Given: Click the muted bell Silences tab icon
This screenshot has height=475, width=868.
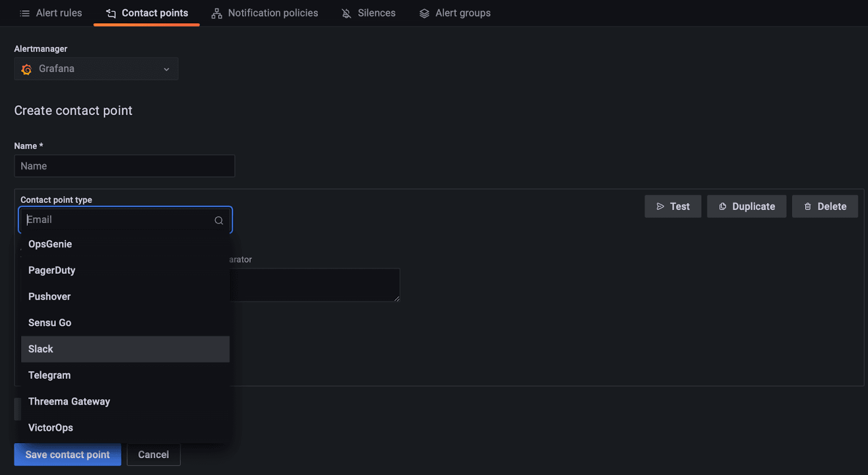Looking at the screenshot, I should [x=346, y=12].
